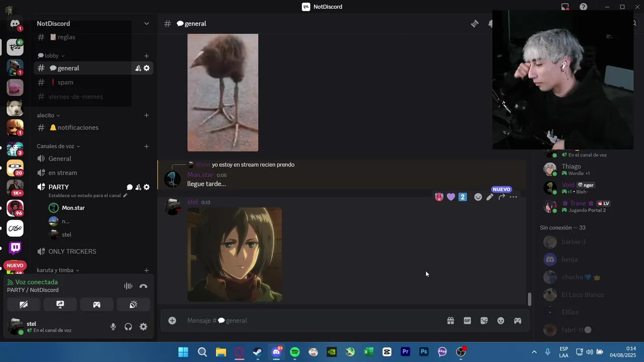
Task: Click the pencil edit icon on hovered message
Action: 490,197
